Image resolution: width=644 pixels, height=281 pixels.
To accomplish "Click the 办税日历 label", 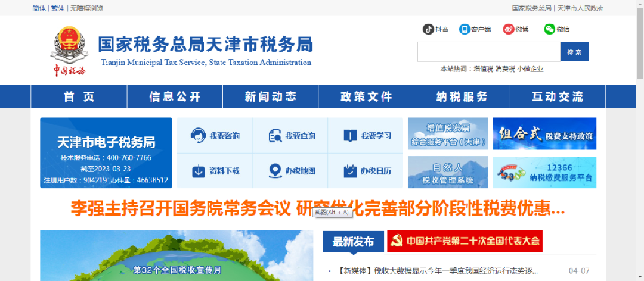I will [x=376, y=171].
